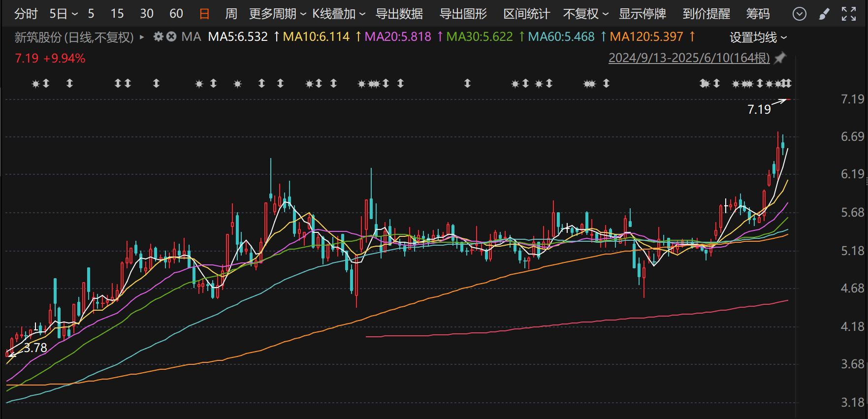The image size is (868, 419).
Task: Enter fullscreen chart with expand icon
Action: [849, 14]
